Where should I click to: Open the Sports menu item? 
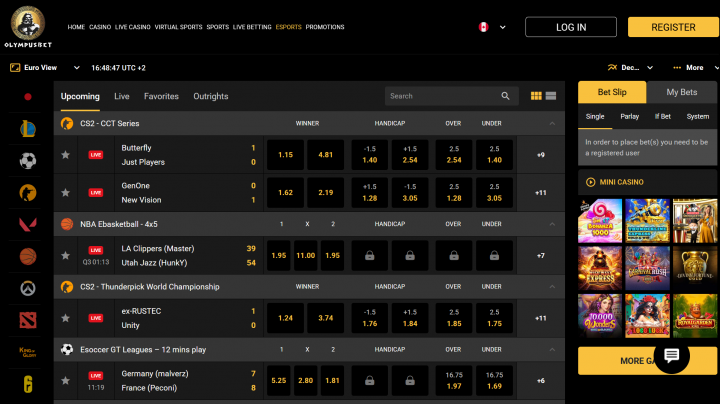coord(218,27)
